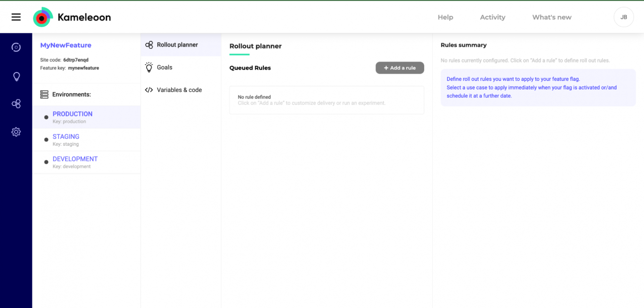Open the Activity menu
Screen dimensions: 644x308
(x=492, y=17)
